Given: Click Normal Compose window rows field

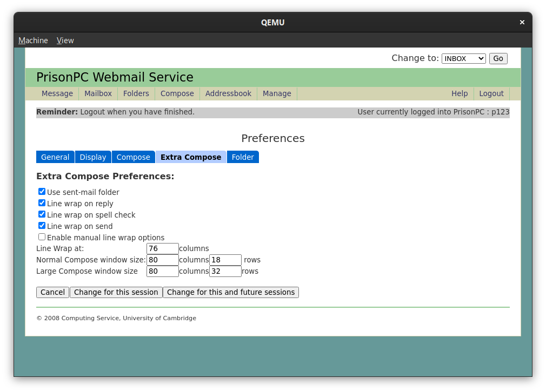Looking at the screenshot, I should (x=225, y=260).
